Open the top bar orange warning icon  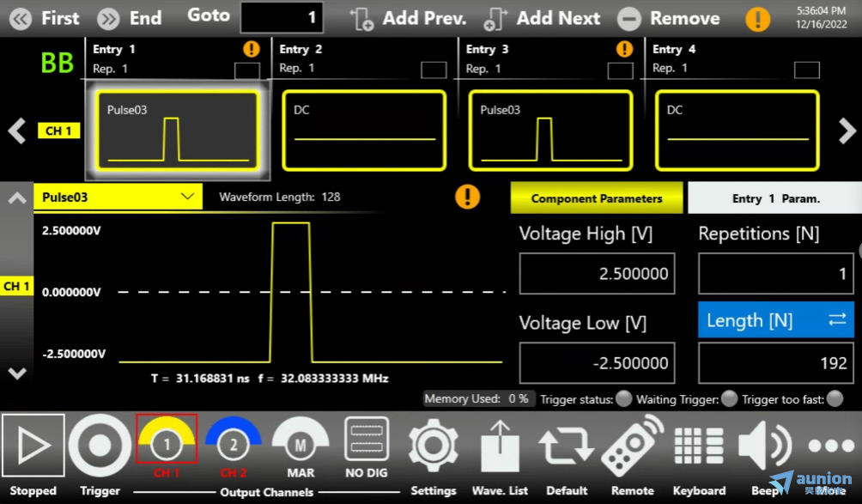click(x=757, y=19)
